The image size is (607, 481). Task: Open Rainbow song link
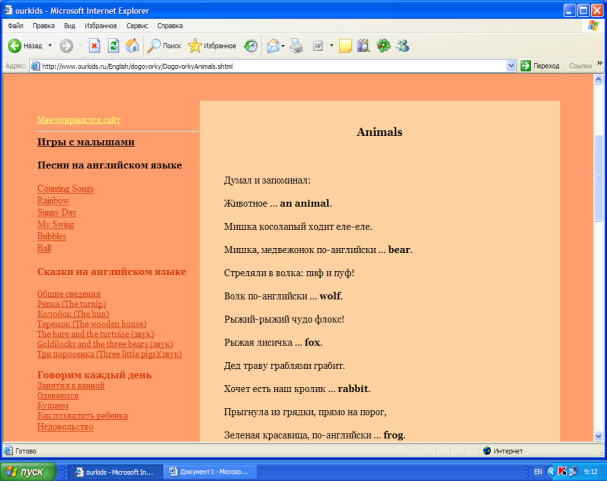53,200
